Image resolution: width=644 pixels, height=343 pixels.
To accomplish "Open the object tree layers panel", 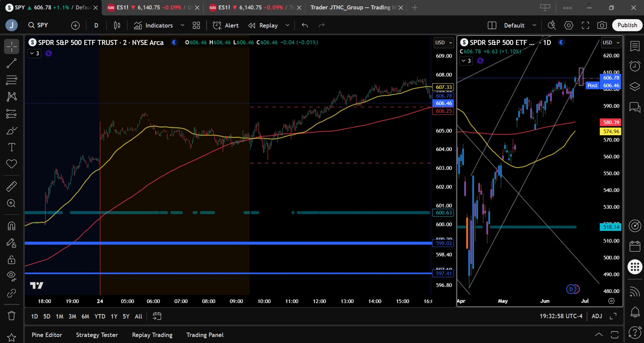I will 635,87.
